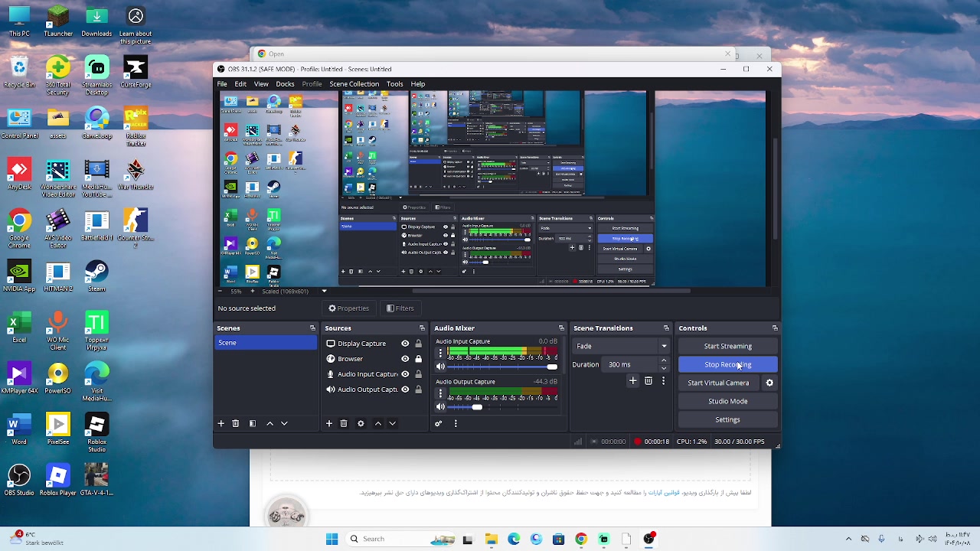Expand the Fade transition dropdown
Screen dimensions: 980x551
click(x=664, y=347)
